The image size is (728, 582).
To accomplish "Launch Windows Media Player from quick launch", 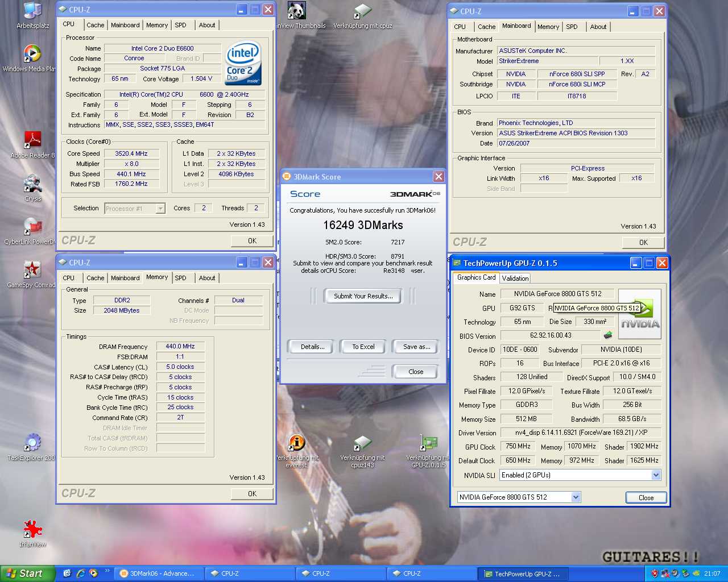I will click(93, 573).
